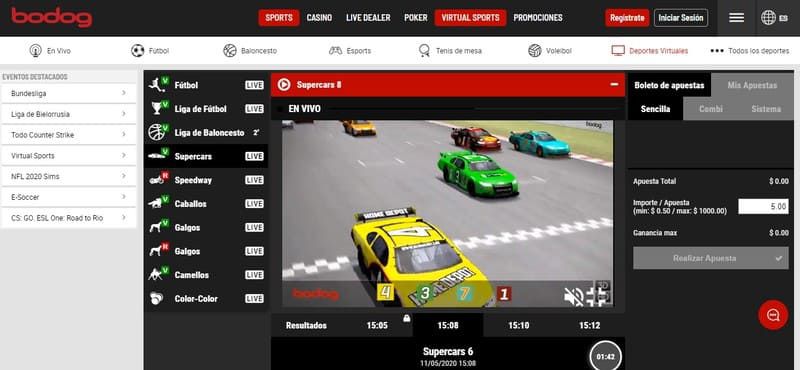
Task: Click the Deportes Virtuales monitor icon
Action: [x=618, y=51]
